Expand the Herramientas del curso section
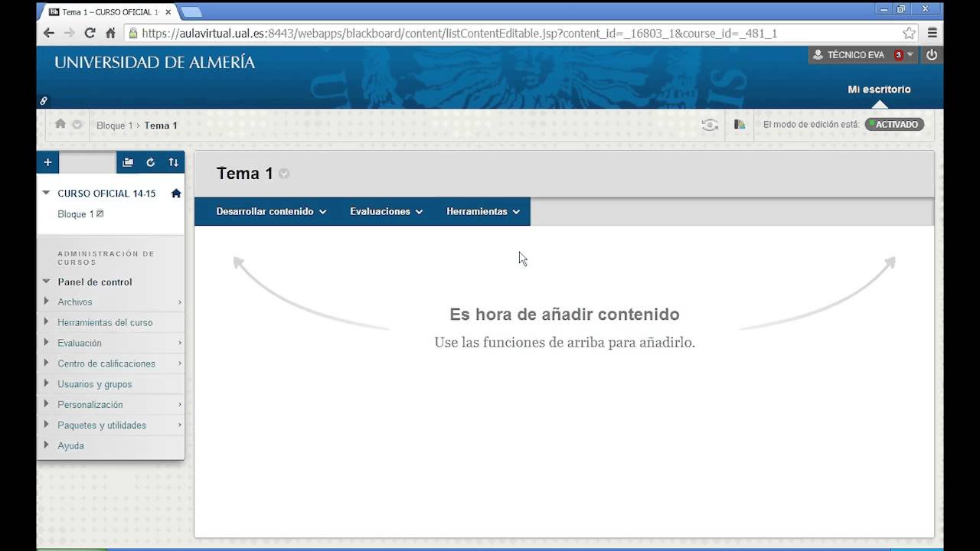This screenshot has height=551, width=980. [x=47, y=322]
